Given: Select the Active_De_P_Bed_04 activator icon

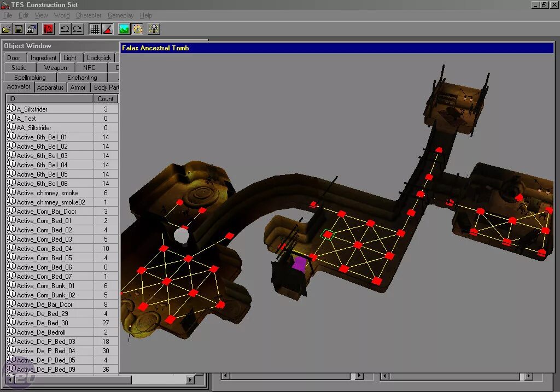Looking at the screenshot, I should (11, 350).
